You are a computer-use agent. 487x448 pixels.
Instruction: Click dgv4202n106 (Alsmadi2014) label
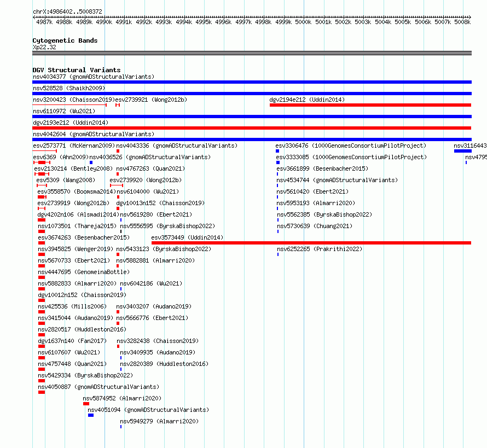[x=78, y=214]
